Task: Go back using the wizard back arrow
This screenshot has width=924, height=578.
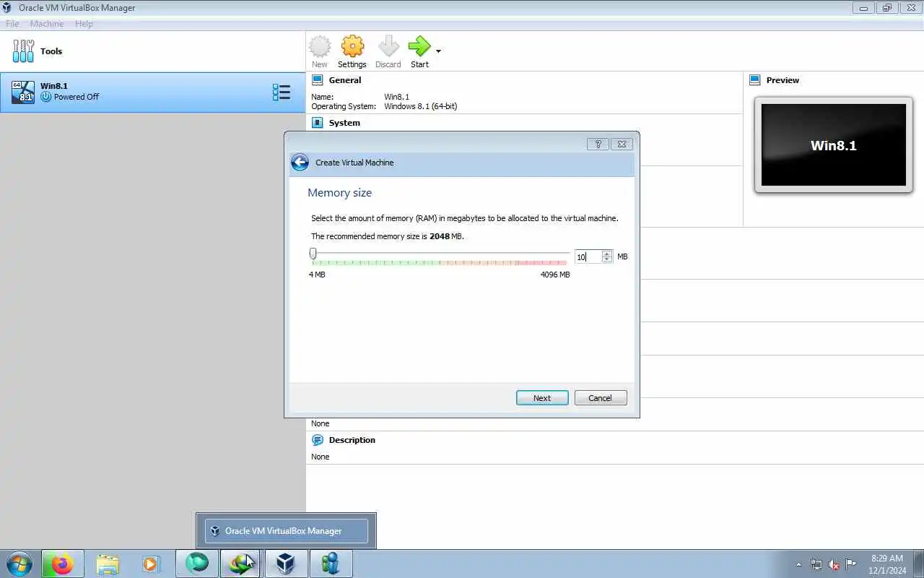Action: [x=300, y=163]
